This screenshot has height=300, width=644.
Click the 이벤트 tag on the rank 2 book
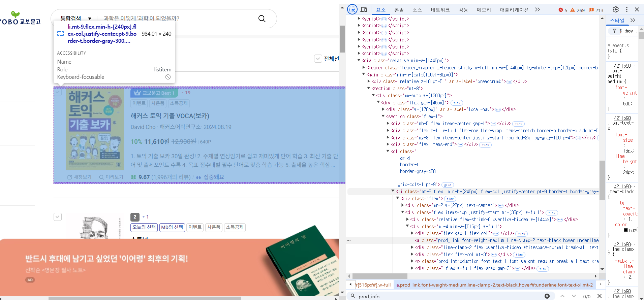click(x=195, y=227)
